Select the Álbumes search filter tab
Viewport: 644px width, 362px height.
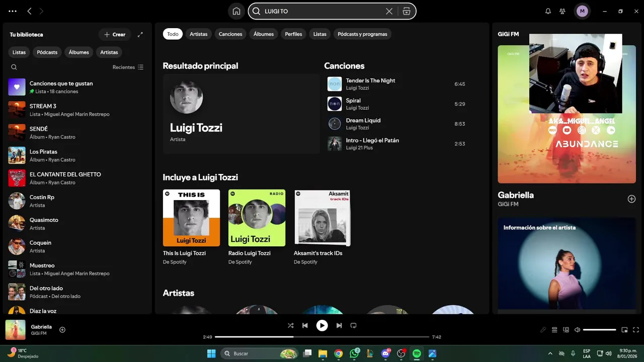tap(264, 34)
